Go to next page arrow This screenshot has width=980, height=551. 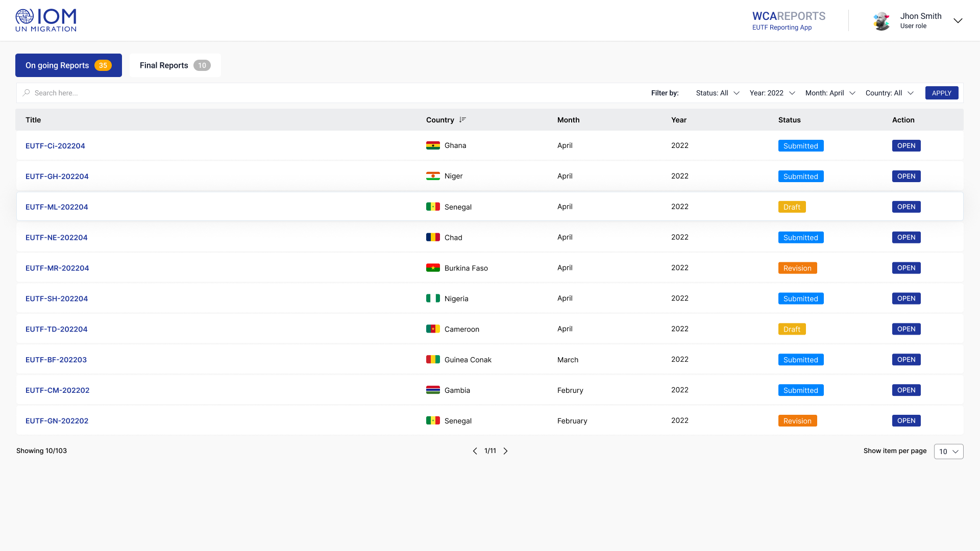coord(506,451)
